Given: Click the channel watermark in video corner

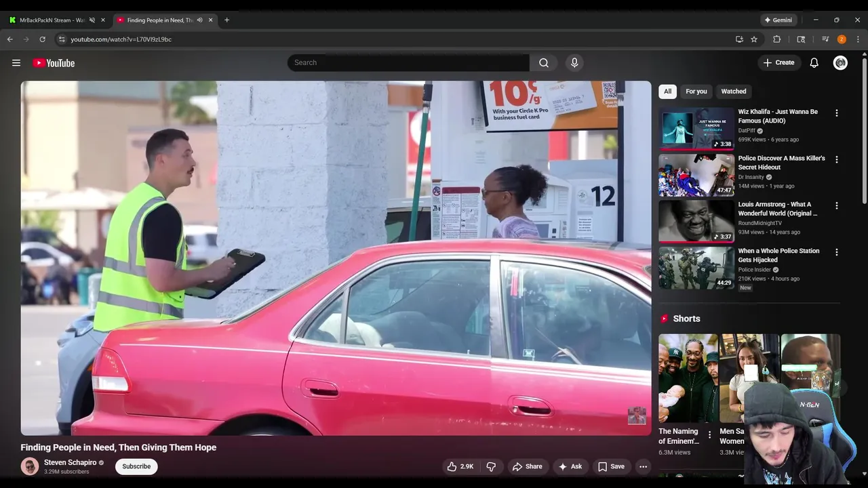Looking at the screenshot, I should tap(637, 415).
